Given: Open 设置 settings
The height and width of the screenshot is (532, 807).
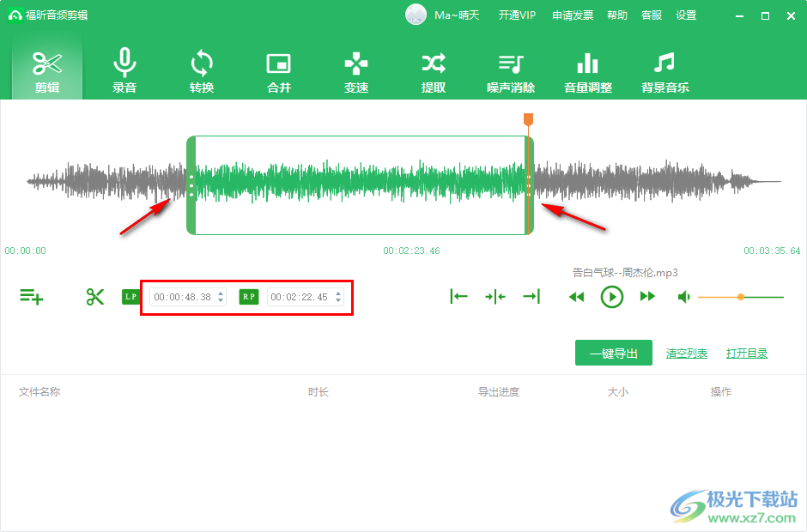Looking at the screenshot, I should pyautogui.click(x=686, y=15).
